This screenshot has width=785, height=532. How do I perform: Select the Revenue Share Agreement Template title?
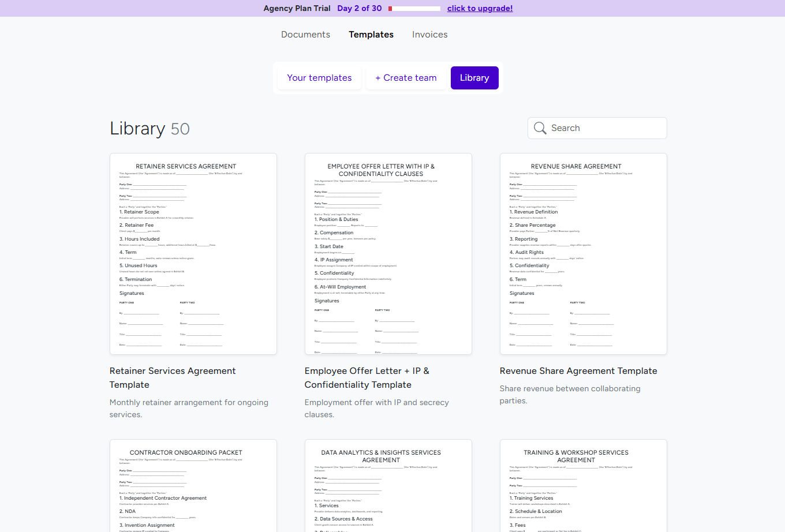point(578,371)
